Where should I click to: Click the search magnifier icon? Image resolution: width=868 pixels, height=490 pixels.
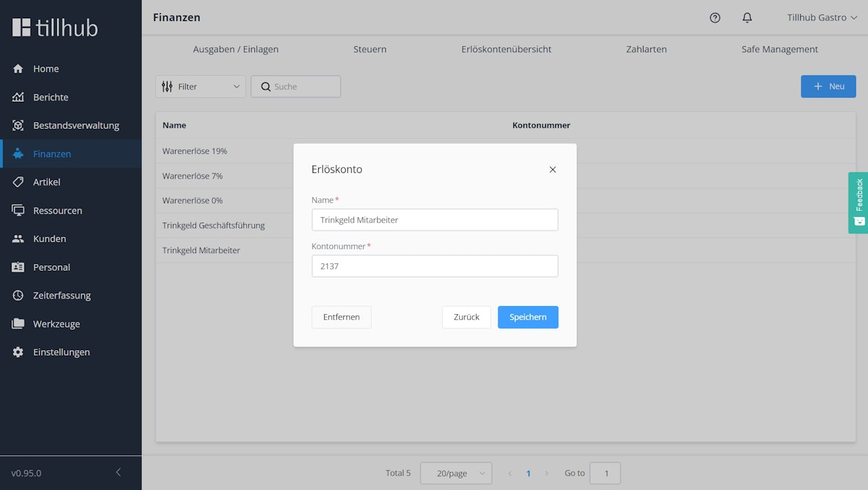[x=266, y=87]
